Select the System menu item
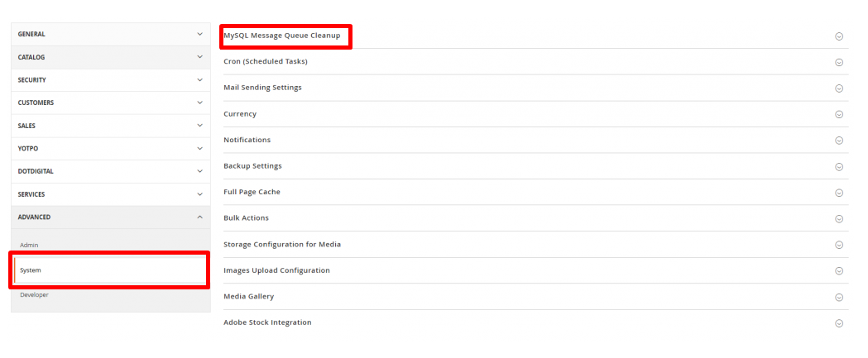Screen dimensions: 868x358 (31, 270)
